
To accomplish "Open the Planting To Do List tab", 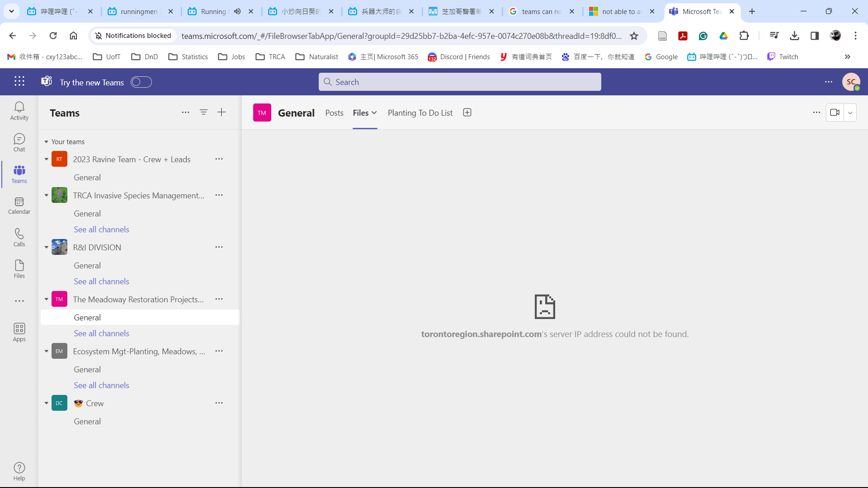I will [420, 113].
